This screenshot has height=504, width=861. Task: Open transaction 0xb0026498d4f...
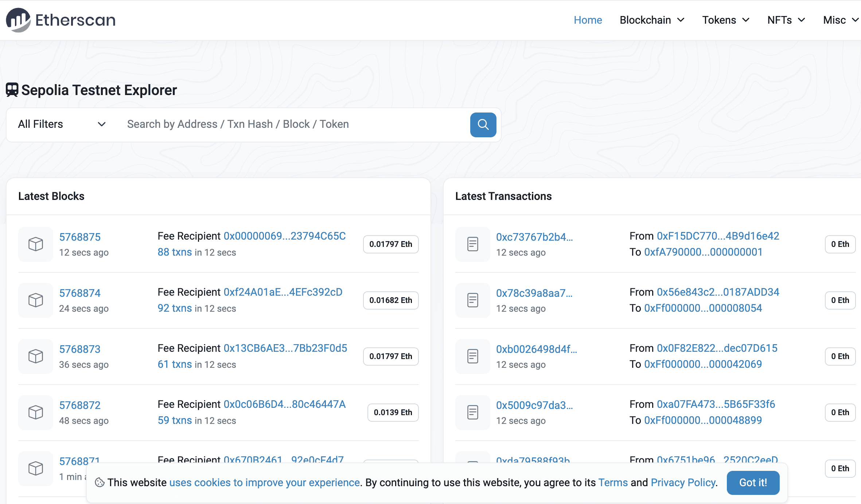[537, 349]
